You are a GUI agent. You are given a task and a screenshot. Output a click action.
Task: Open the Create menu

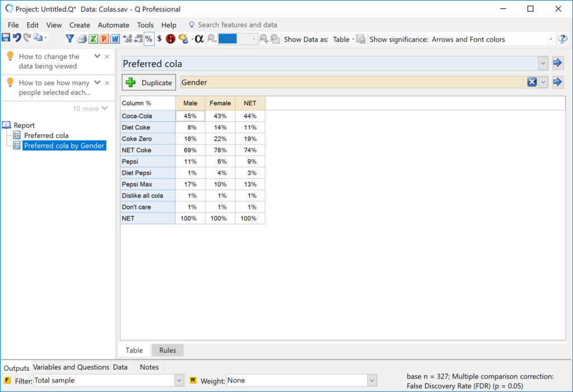[x=79, y=25]
